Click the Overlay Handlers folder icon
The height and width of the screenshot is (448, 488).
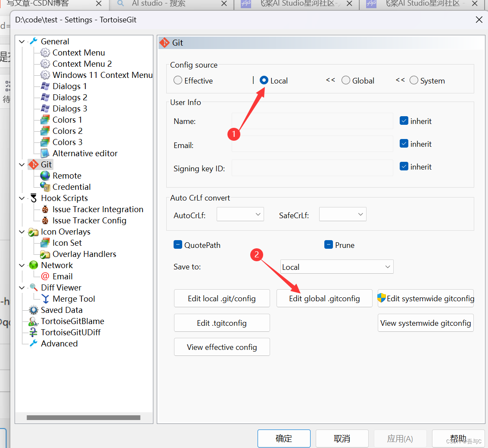coord(45,254)
